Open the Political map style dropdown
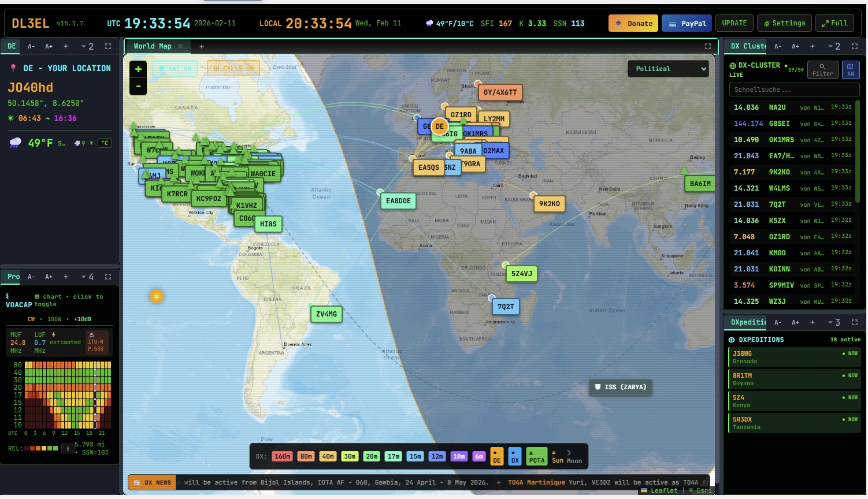 (668, 69)
